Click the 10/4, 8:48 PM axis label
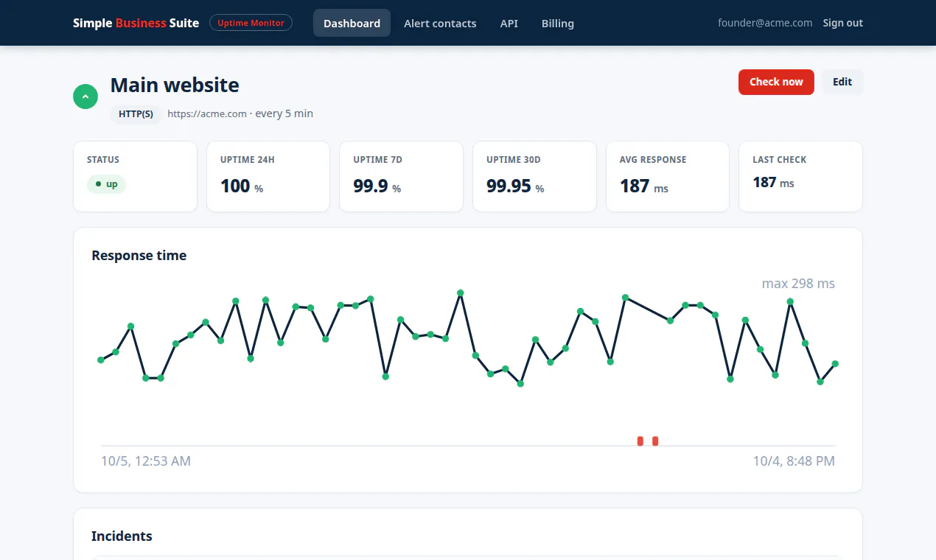 click(x=794, y=461)
